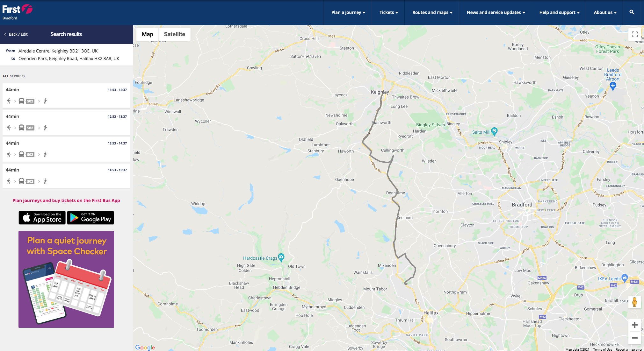Image resolution: width=644 pixels, height=351 pixels.
Task: Click the Halifax label on the map
Action: (431, 313)
